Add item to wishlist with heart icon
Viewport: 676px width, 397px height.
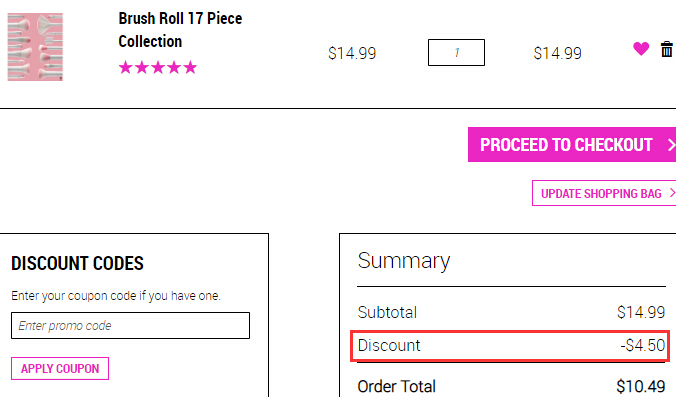click(x=641, y=49)
